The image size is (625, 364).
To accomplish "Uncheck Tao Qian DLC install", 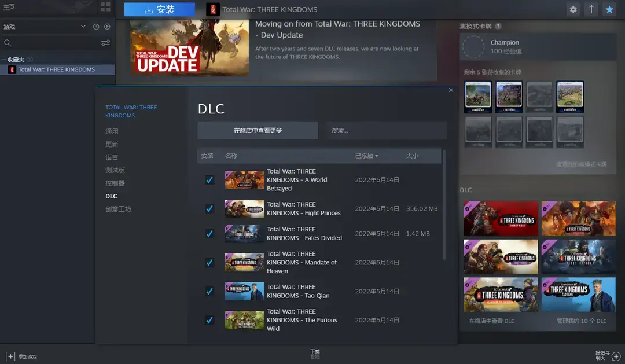I will pyautogui.click(x=209, y=292).
